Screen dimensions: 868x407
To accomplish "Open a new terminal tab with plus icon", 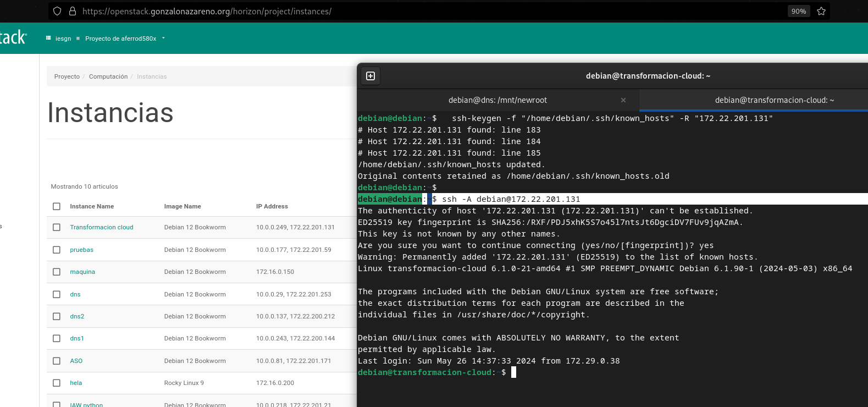I will tap(371, 76).
